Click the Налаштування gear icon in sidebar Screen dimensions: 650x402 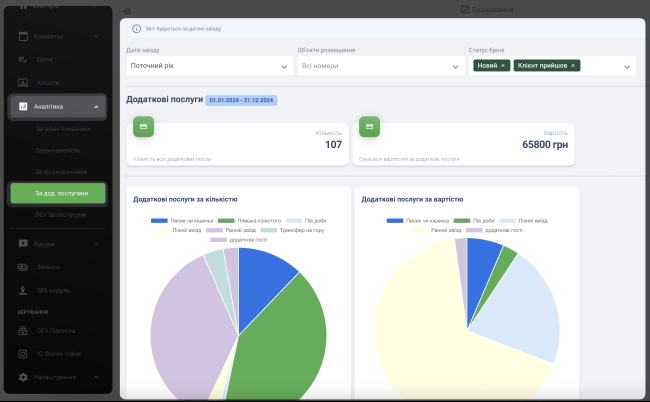[23, 377]
